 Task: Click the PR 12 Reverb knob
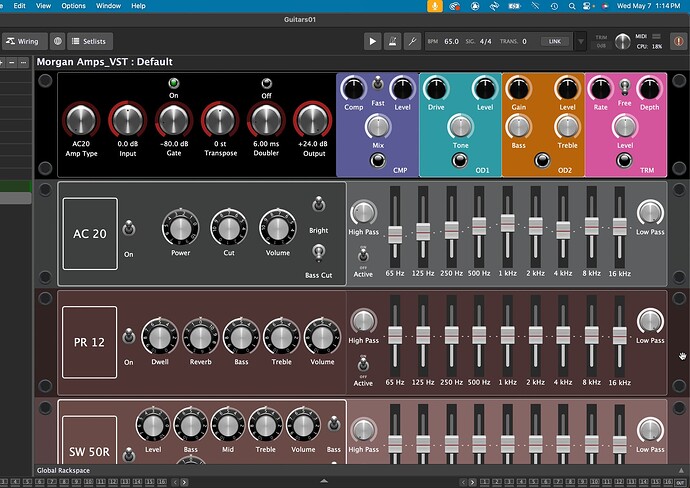[201, 337]
